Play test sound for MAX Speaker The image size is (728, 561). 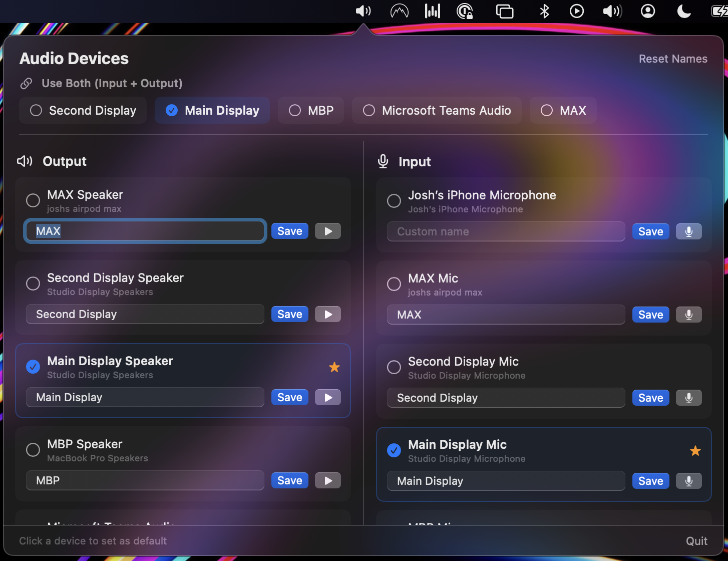coord(327,231)
